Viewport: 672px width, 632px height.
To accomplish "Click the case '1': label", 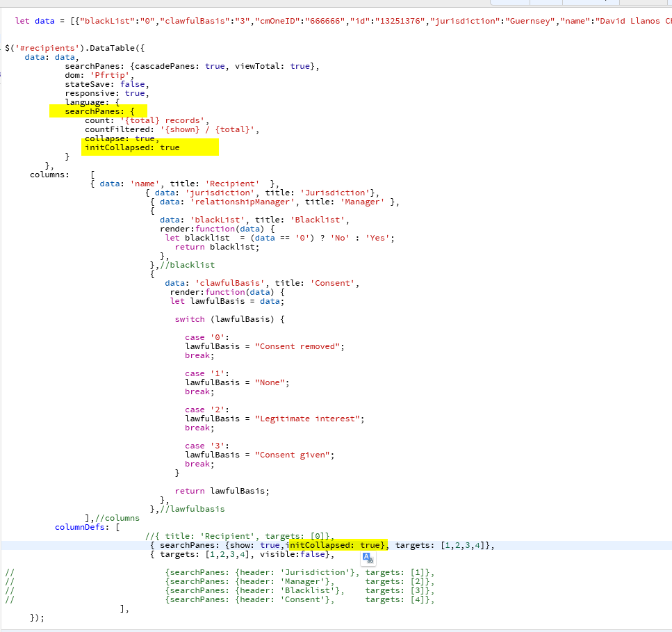I will (x=207, y=373).
